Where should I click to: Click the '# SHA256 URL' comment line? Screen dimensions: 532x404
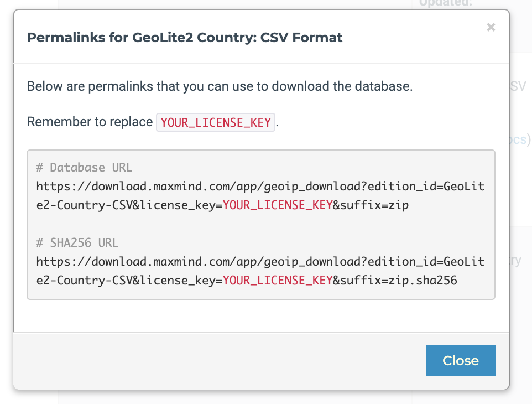pyautogui.click(x=77, y=243)
